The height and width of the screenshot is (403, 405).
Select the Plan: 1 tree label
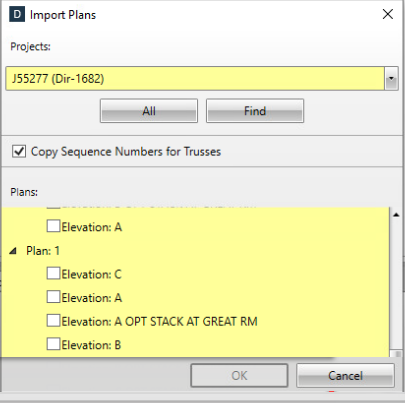pyautogui.click(x=43, y=251)
